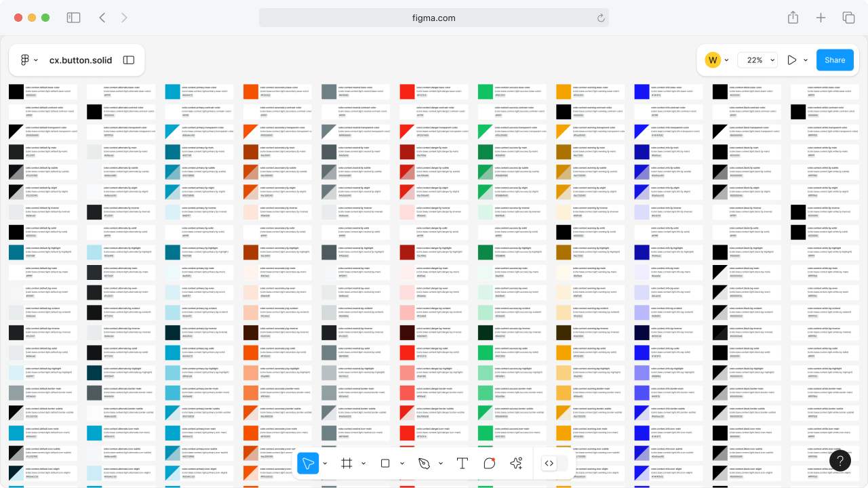Select the default base-color black swatch
This screenshot has width=868, height=488.
16,92
